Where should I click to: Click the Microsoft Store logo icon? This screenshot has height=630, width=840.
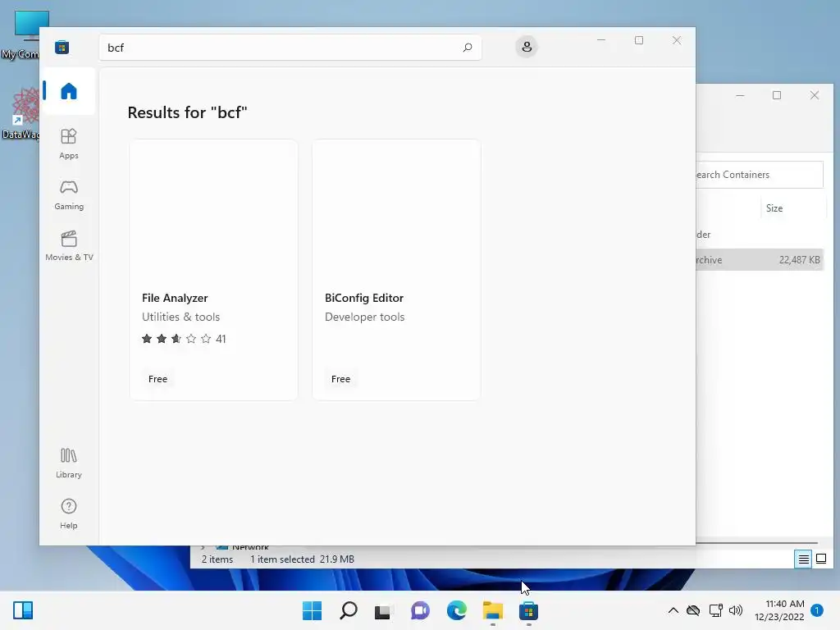[62, 47]
